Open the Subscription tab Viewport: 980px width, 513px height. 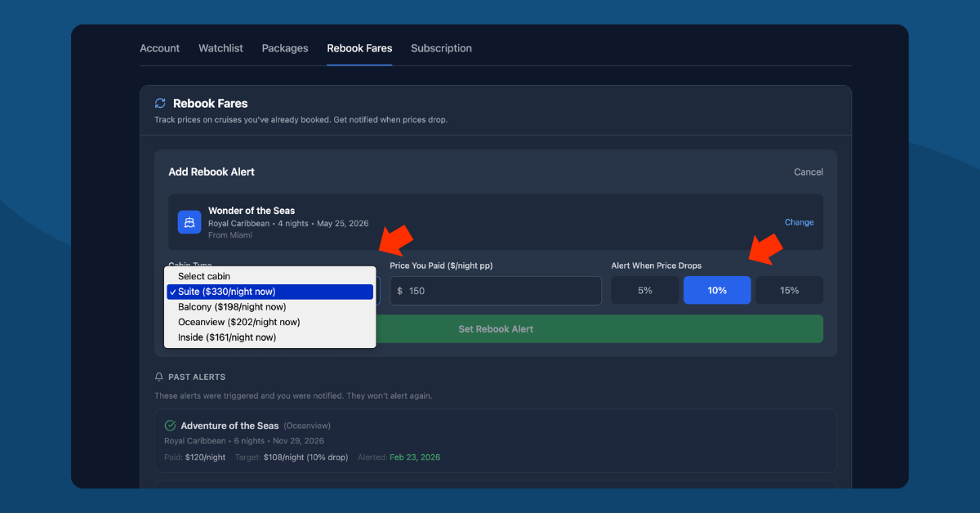(x=441, y=48)
